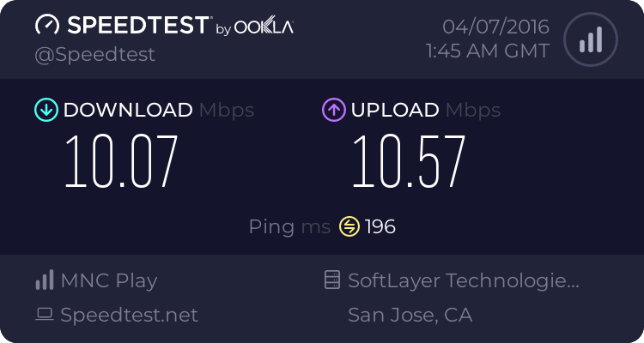
Task: Click the MNC Play provider name
Action: click(x=109, y=280)
